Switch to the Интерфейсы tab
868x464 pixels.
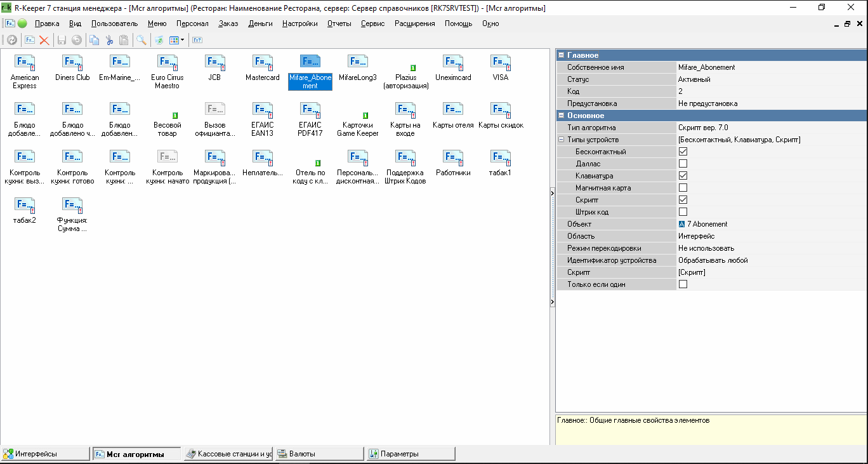click(x=46, y=454)
